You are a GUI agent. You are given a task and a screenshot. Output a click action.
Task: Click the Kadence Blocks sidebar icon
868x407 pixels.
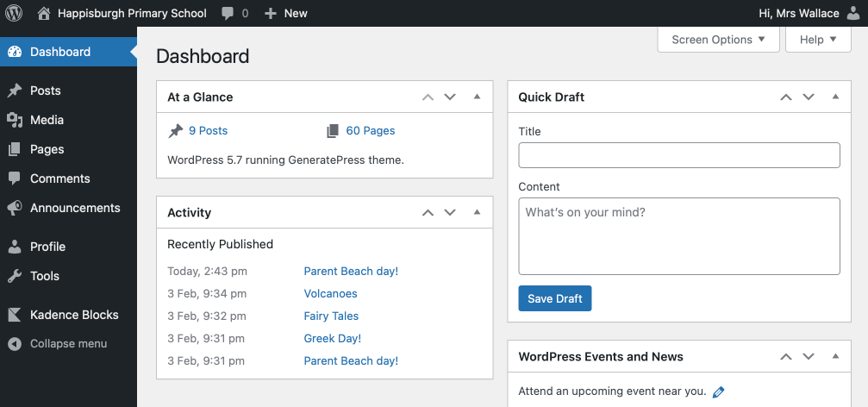15,315
